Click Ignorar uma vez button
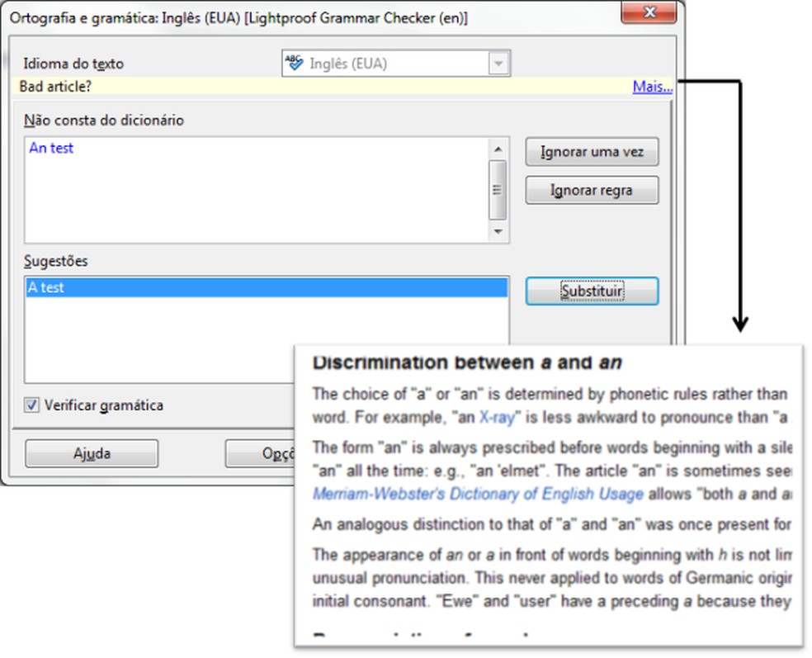This screenshot has width=812, height=658. pos(592,152)
